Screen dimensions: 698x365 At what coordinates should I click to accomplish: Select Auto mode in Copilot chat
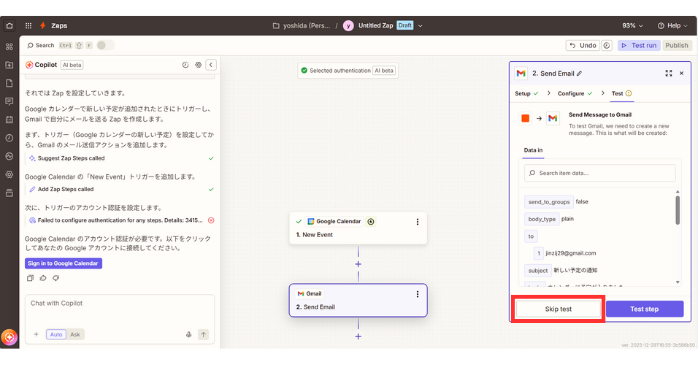[56, 334]
